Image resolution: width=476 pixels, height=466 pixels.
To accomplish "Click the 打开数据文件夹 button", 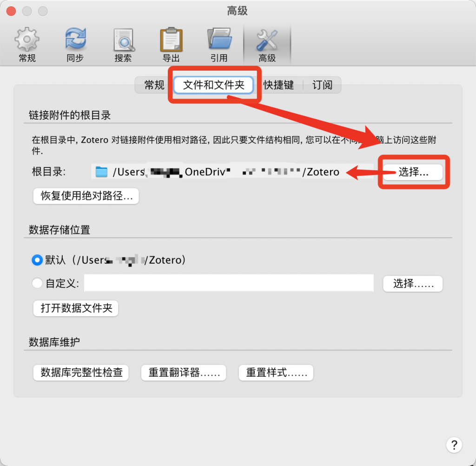I will click(76, 308).
